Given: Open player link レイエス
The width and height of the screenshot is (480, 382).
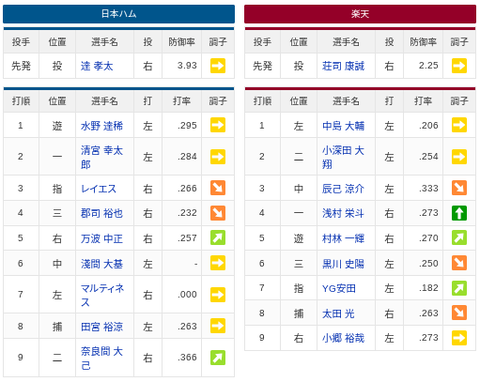Looking at the screenshot, I should [99, 189].
